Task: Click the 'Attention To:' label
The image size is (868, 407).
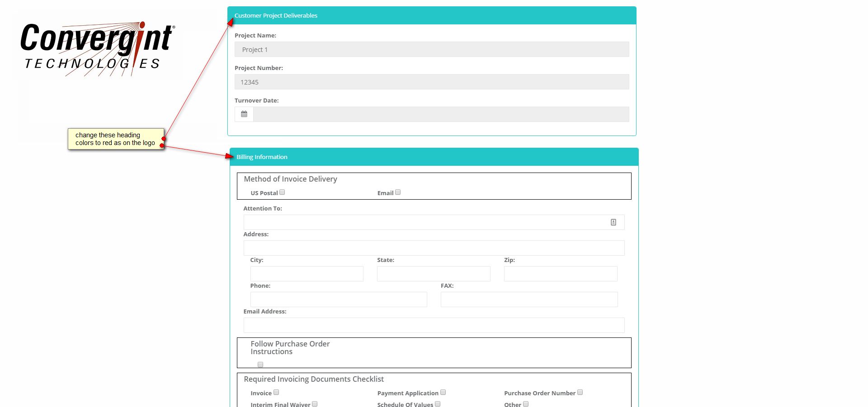Action: [263, 208]
